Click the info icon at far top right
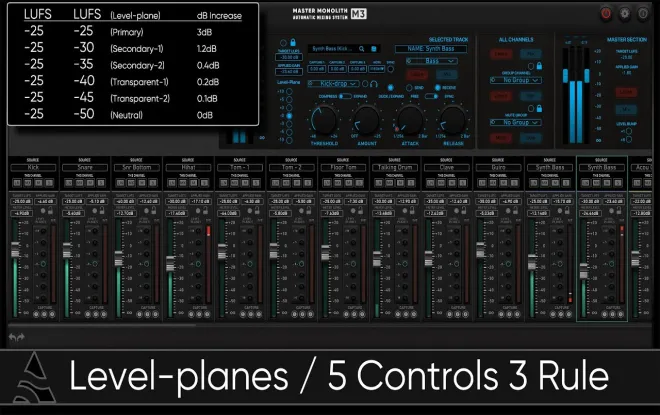 644,14
